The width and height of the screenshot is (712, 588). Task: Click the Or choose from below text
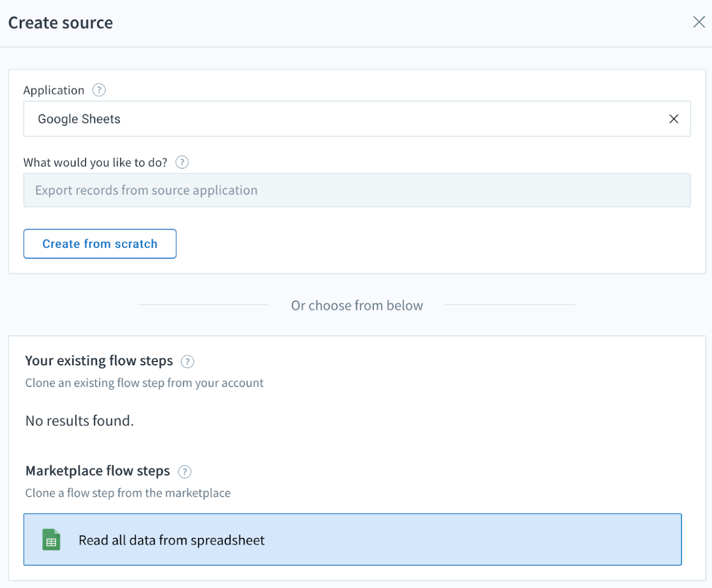pyautogui.click(x=357, y=306)
